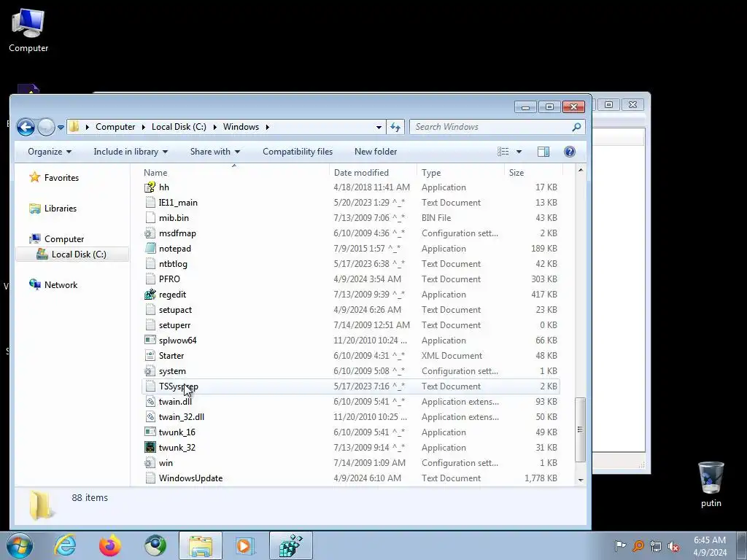Click the muted volume tray icon
Screen dimensions: 747x560
(673, 547)
